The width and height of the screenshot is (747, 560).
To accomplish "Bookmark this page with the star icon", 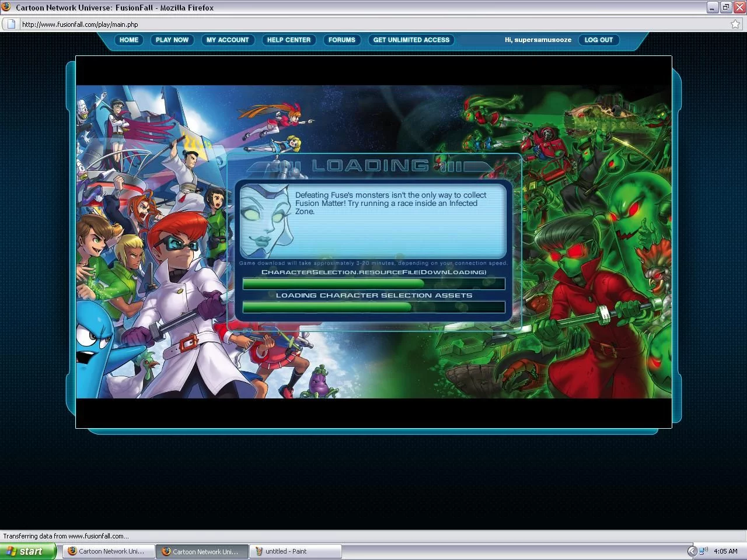I will 735,24.
